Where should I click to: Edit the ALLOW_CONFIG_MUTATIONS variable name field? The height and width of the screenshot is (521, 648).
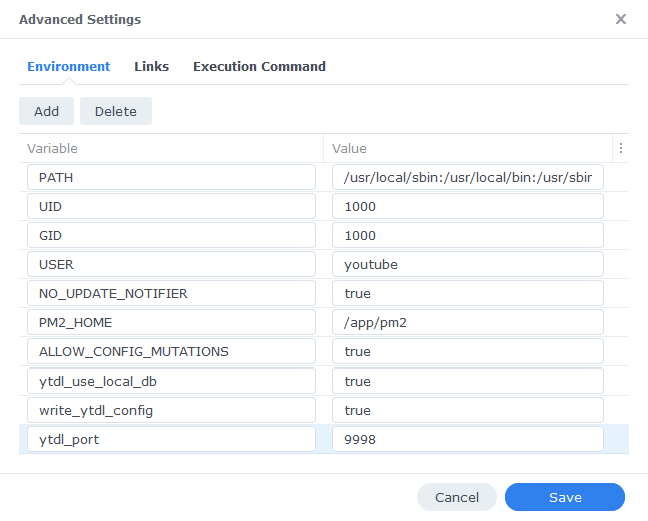click(x=172, y=351)
